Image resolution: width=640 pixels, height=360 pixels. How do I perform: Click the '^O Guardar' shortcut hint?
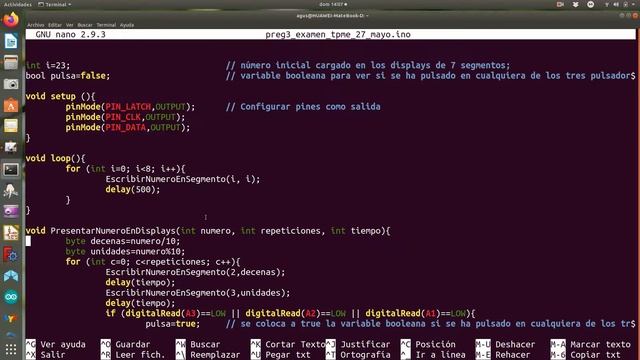point(126,344)
